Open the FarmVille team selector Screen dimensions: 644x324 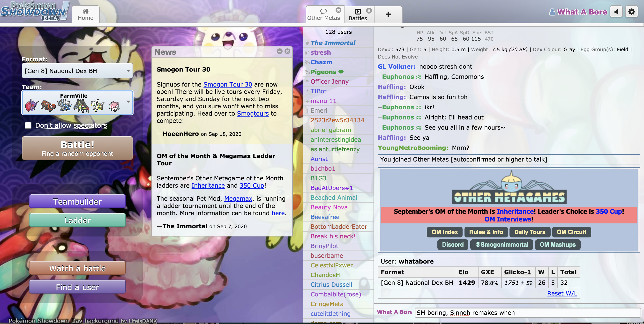[x=77, y=103]
